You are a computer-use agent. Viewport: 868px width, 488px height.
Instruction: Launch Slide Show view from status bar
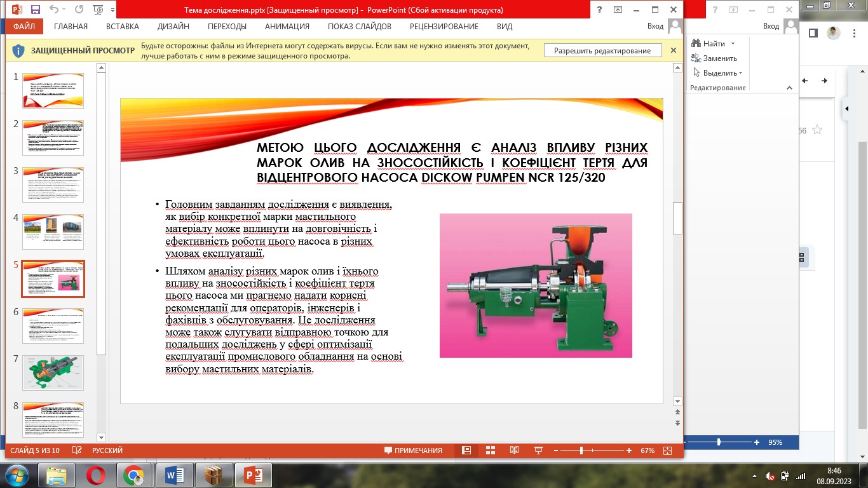(x=539, y=451)
